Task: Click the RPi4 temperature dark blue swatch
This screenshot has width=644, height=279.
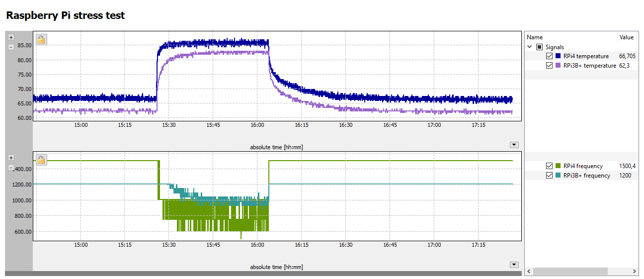Action: [x=558, y=56]
